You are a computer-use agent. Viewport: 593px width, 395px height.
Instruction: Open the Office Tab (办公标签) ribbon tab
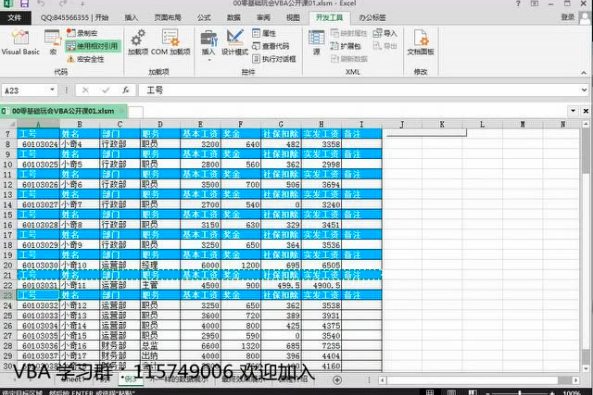373,17
